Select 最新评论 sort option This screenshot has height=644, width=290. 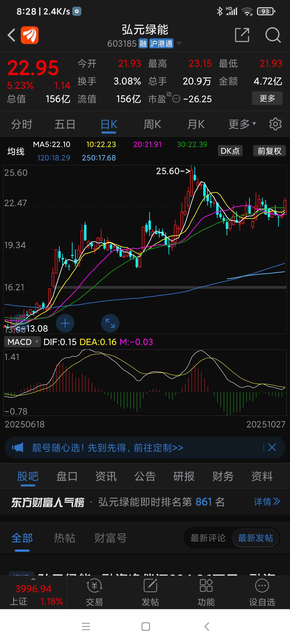[208, 538]
